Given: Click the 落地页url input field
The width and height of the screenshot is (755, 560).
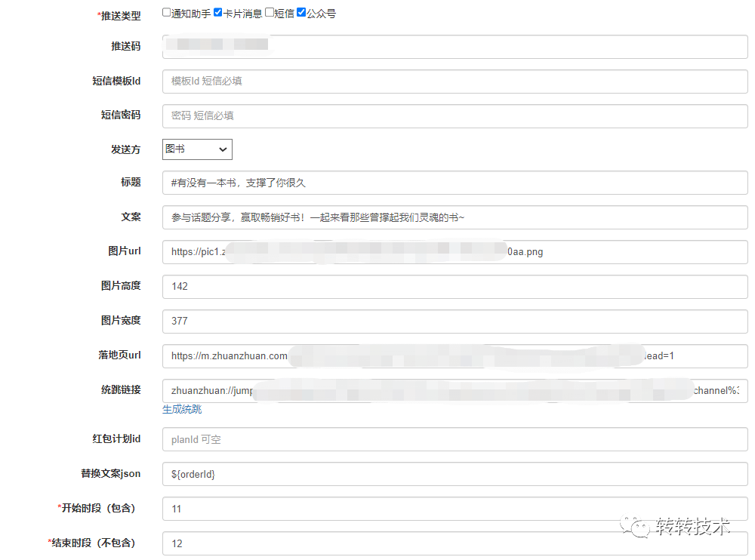Looking at the screenshot, I should [x=455, y=355].
